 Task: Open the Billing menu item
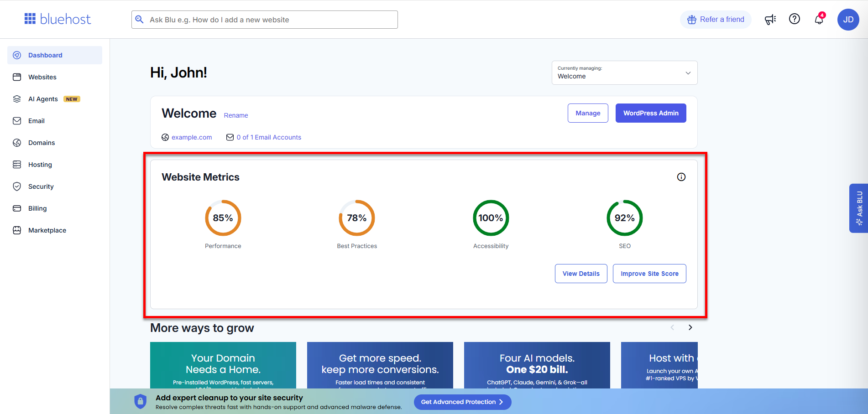pos(55,208)
